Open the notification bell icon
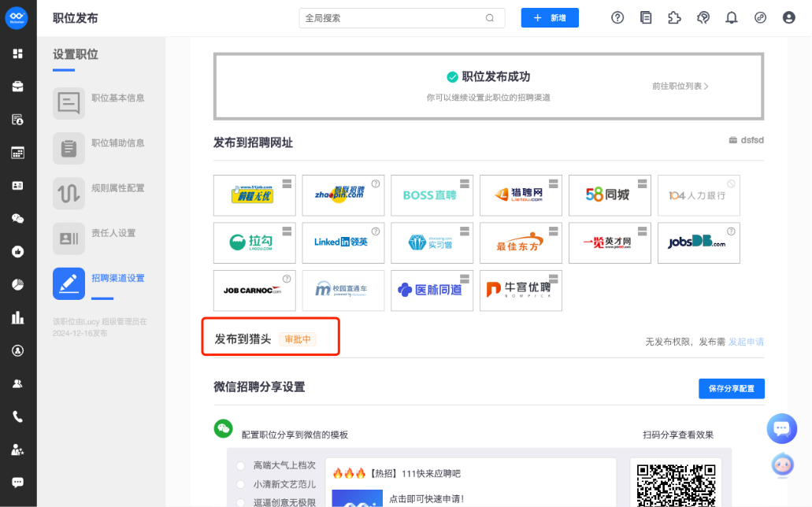The width and height of the screenshot is (812, 507). tap(731, 17)
